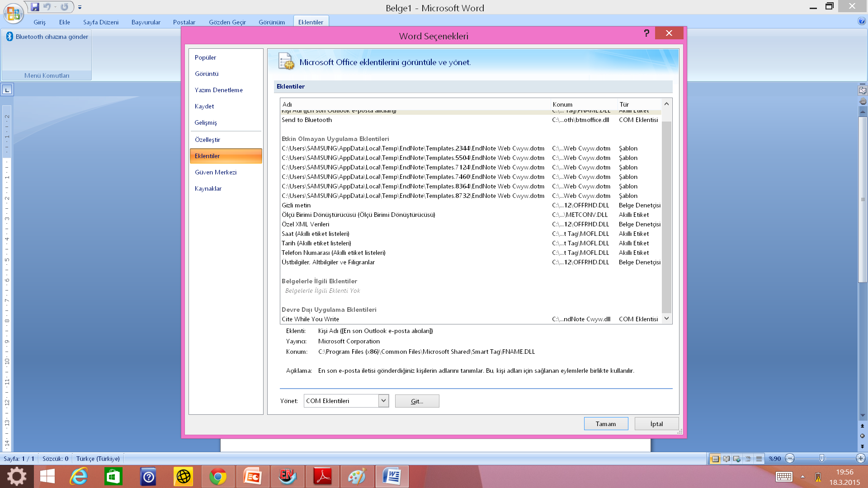Click the Redo icon in Quick Access
The image size is (868, 488).
pyautogui.click(x=65, y=7)
